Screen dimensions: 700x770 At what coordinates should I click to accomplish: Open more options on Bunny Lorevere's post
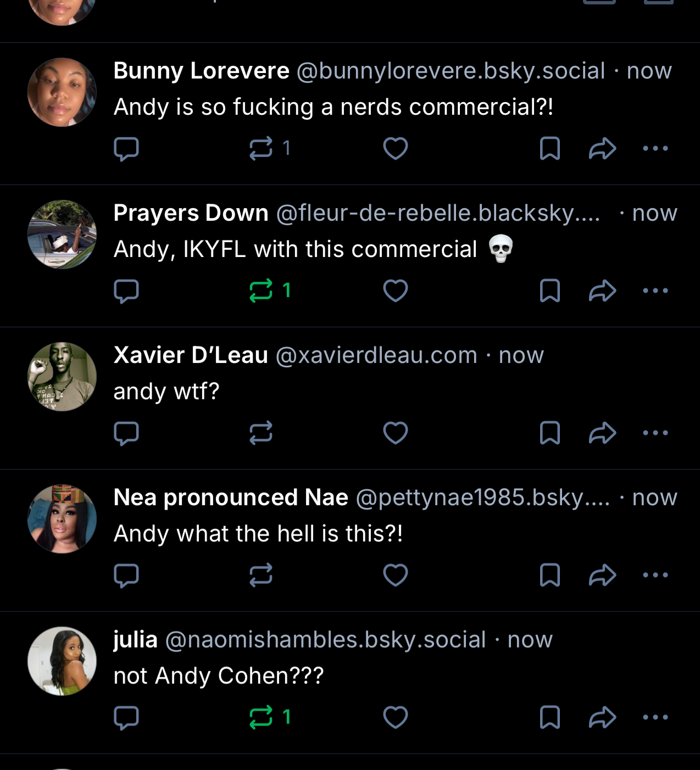[x=655, y=148]
